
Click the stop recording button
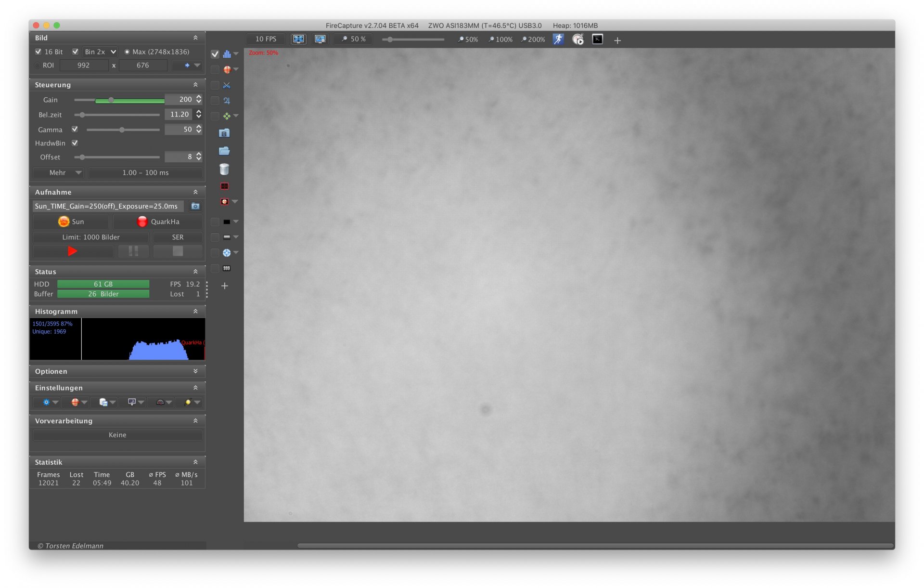(178, 251)
